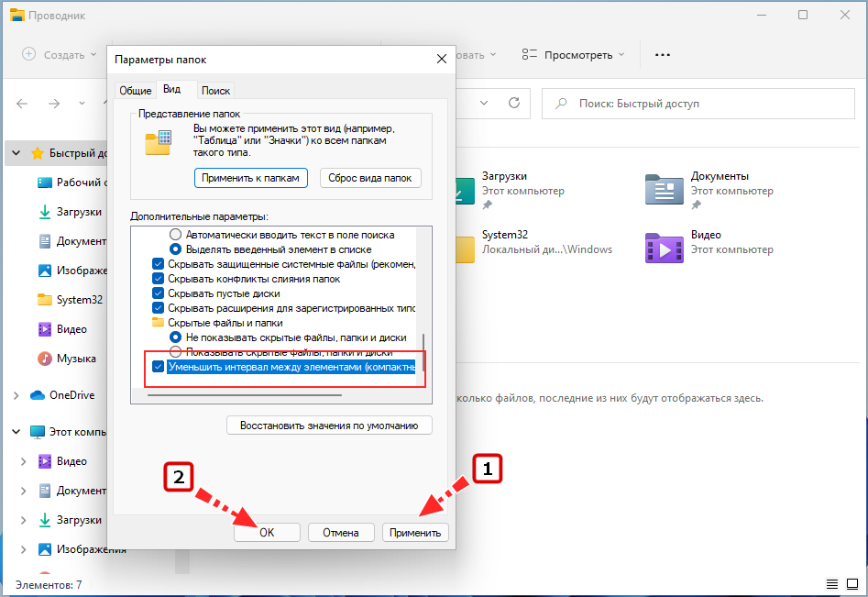Image resolution: width=868 pixels, height=597 pixels.
Task: Open address bar history dropdown
Action: (484, 103)
